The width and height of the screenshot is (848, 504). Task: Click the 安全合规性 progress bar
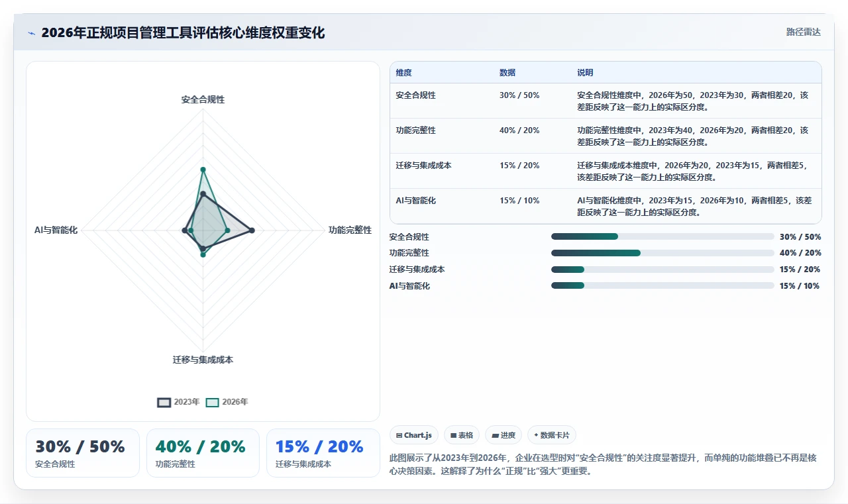pyautogui.click(x=662, y=236)
